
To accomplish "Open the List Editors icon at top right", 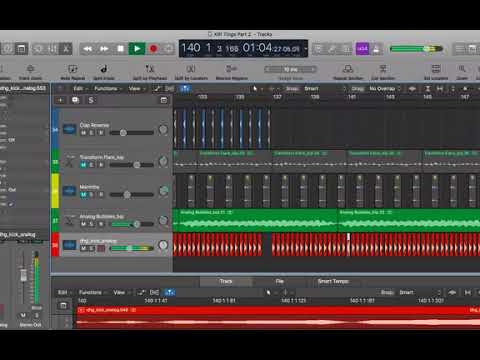I will click(460, 49).
